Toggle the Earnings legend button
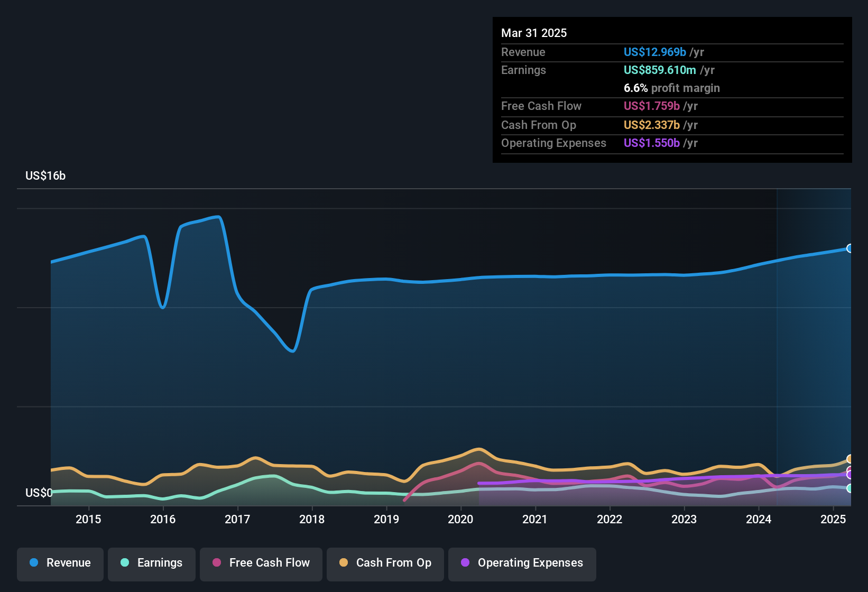 (x=152, y=564)
